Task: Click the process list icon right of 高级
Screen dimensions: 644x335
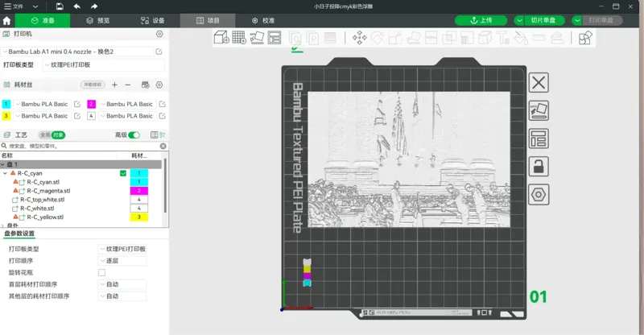Action: pos(154,134)
